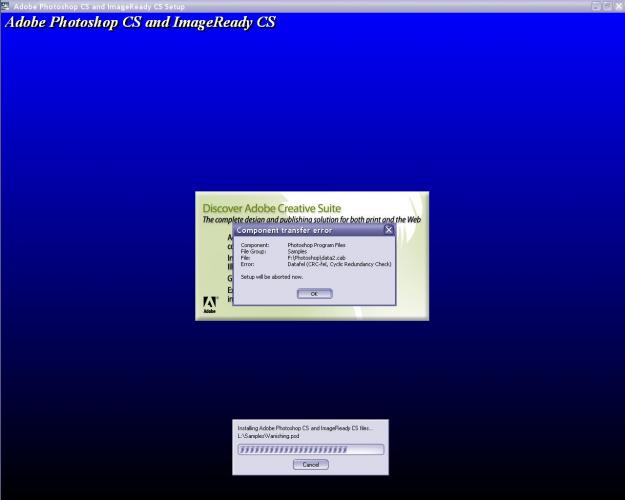Screen dimensions: 625x500
Task: Click the Vanishing.psd file path label
Action: [268, 436]
